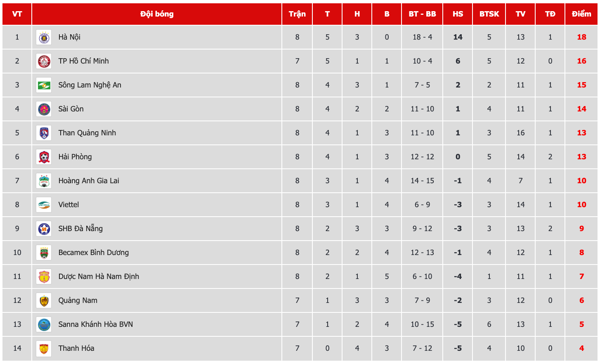
Task: Click the Dược Nam Hà Nam Định name
Action: (x=99, y=277)
